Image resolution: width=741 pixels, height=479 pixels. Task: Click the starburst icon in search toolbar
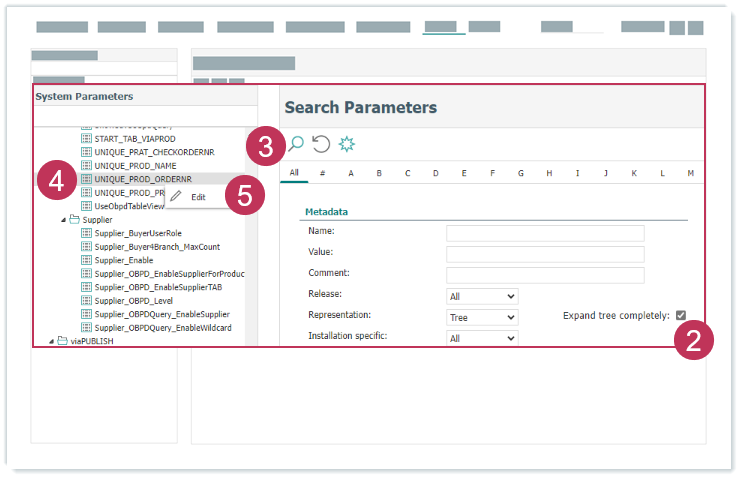(x=347, y=144)
